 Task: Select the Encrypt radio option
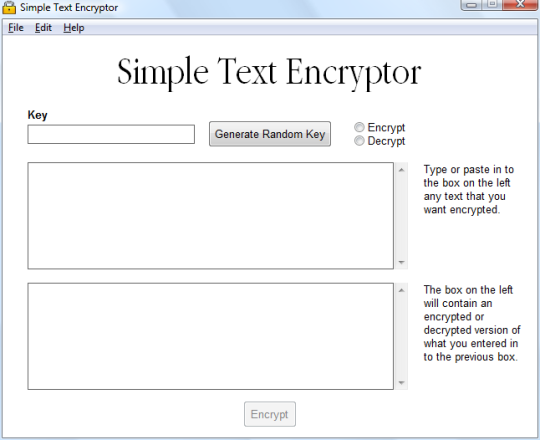click(380, 127)
